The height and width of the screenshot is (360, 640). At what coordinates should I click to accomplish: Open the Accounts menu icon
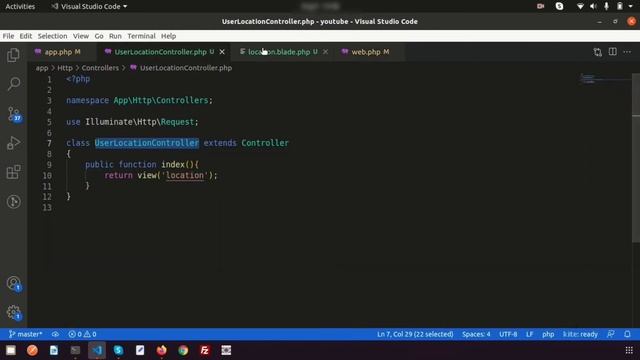tap(14, 283)
